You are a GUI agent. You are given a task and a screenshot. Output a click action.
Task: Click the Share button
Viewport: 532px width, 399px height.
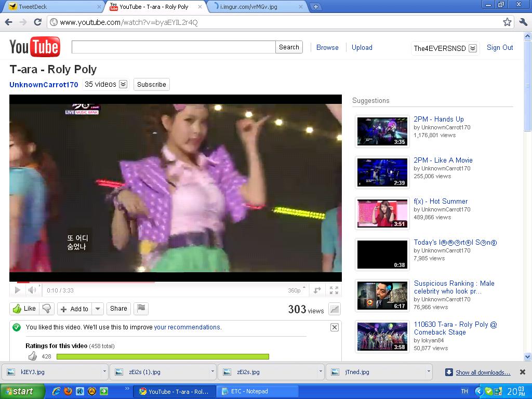click(118, 309)
